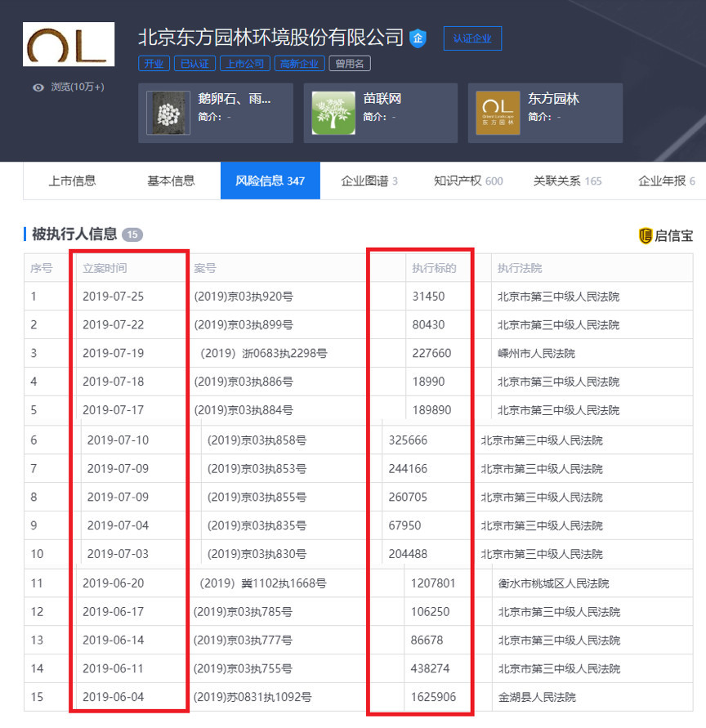The height and width of the screenshot is (728, 706).
Task: Select the 开业 status tag
Action: [x=154, y=64]
